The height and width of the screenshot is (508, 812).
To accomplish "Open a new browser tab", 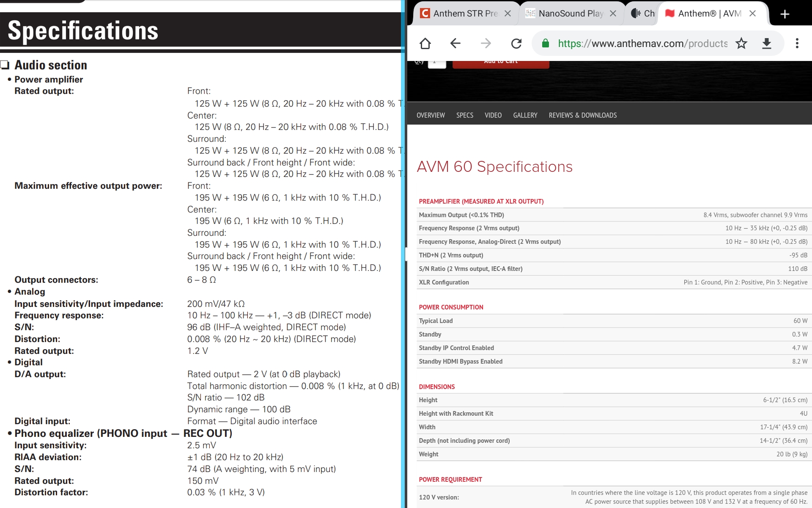I will (x=785, y=14).
